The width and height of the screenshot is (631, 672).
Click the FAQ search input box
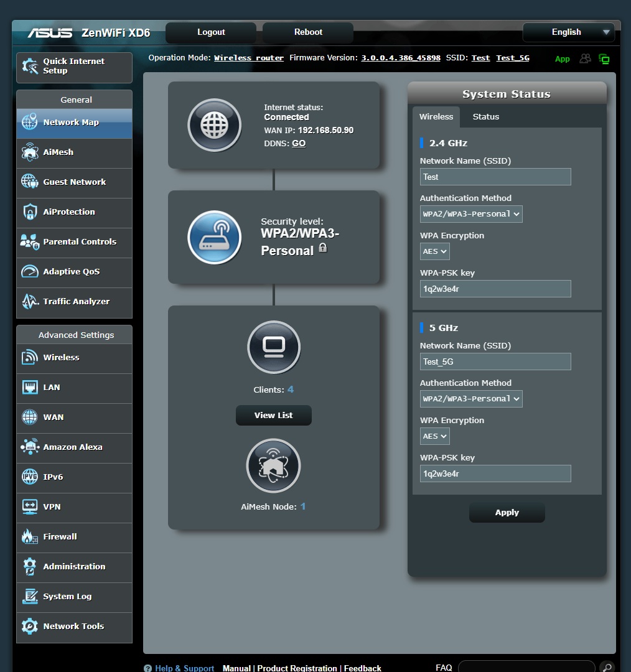526,667
